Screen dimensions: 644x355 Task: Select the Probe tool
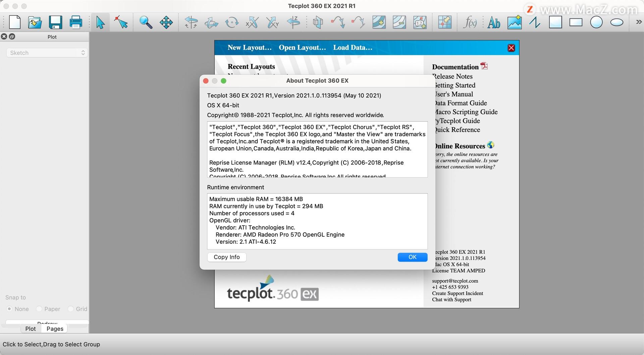444,22
